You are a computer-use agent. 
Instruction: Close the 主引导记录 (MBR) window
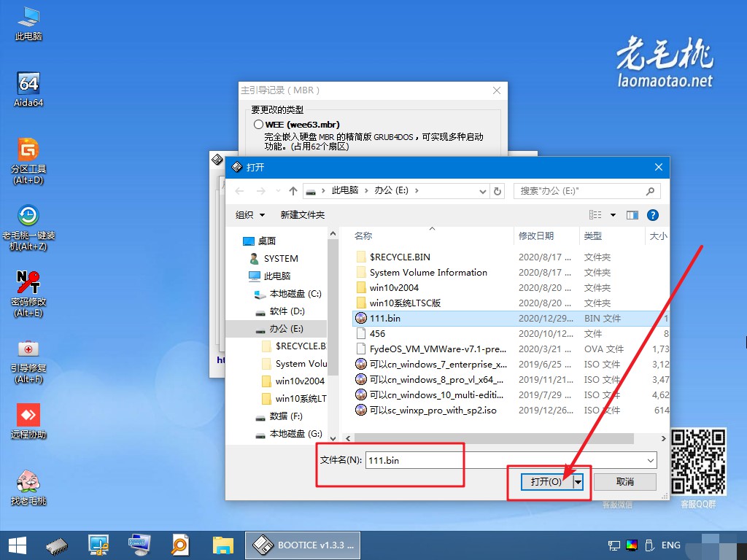tap(496, 90)
